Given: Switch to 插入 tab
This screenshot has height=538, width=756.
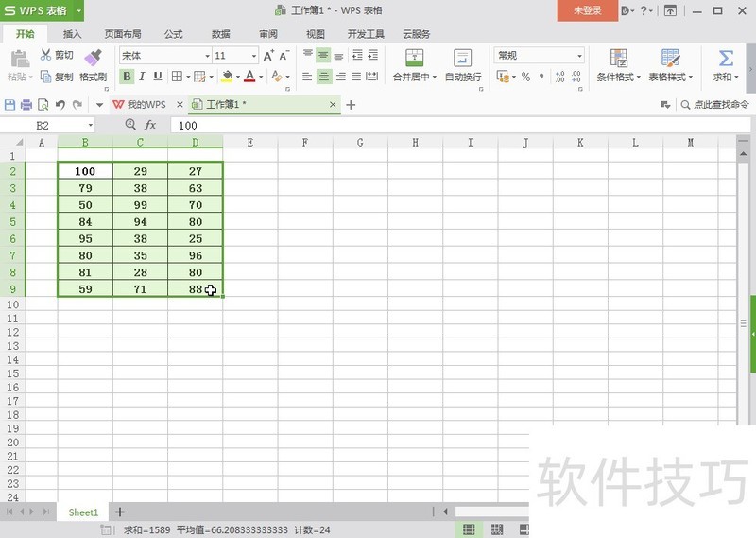Looking at the screenshot, I should click(73, 34).
